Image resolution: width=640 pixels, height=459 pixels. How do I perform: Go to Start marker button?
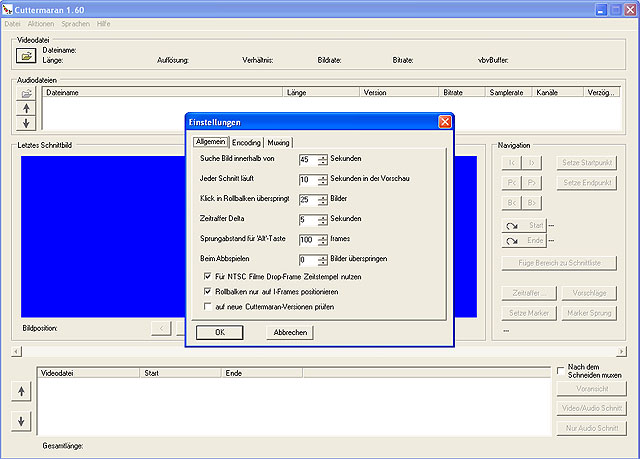tap(524, 226)
